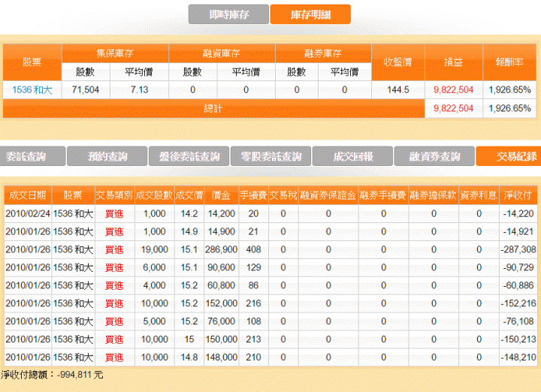This screenshot has width=541, height=392.
Task: Click the 成交股數 column header
Action: tap(154, 195)
